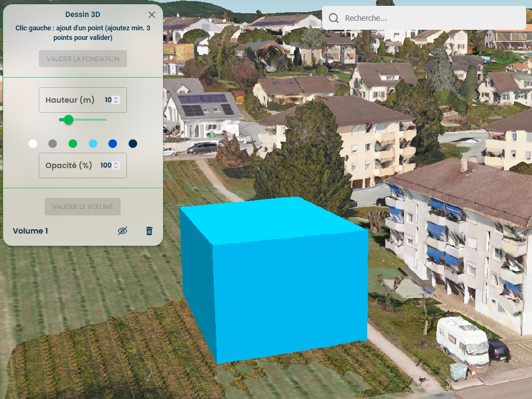Click the Valider le volume button

coord(83,207)
